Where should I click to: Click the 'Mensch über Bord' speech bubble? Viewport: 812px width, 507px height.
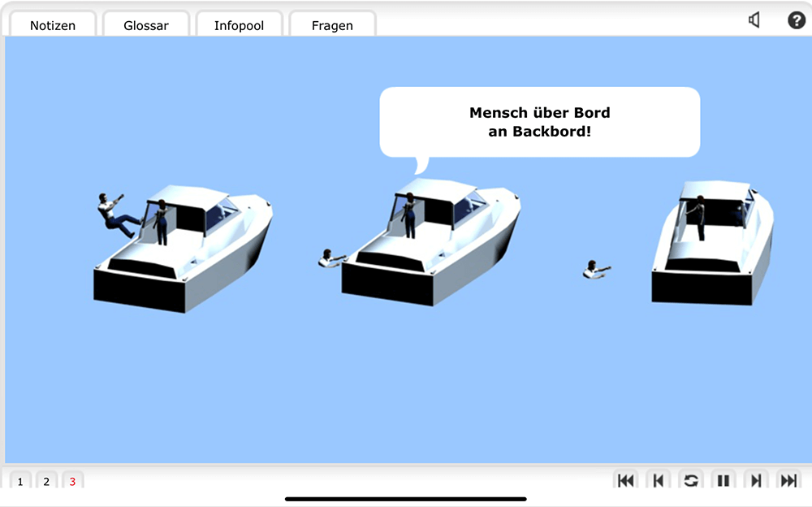pos(539,122)
